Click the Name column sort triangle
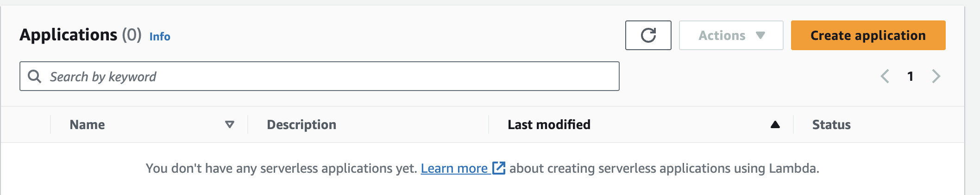The width and height of the screenshot is (980, 195). point(229,124)
